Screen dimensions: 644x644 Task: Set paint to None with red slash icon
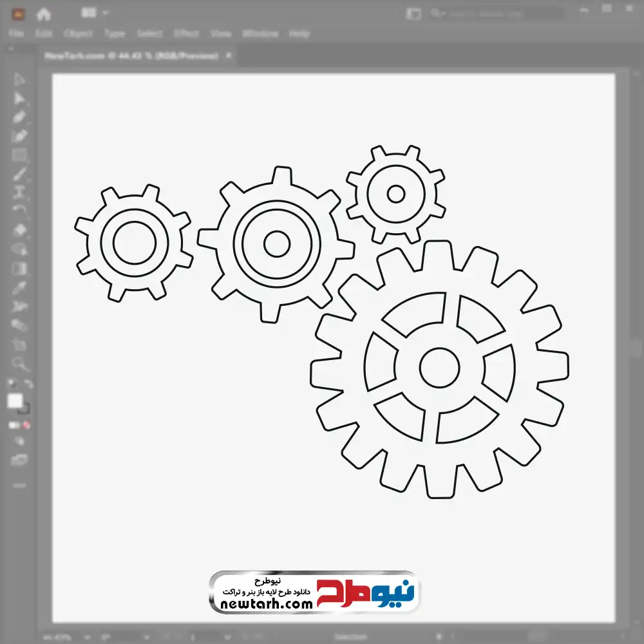pyautogui.click(x=27, y=425)
